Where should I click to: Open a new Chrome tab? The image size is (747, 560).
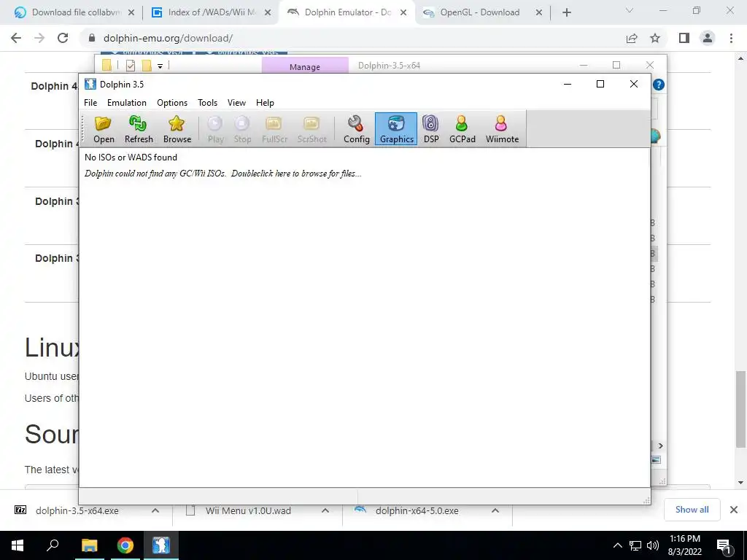566,13
